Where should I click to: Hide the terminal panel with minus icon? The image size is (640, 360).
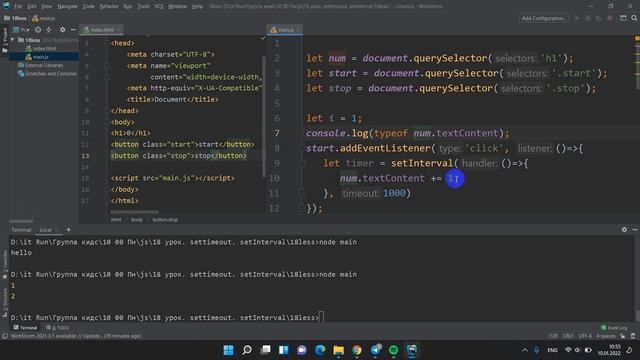(635, 230)
